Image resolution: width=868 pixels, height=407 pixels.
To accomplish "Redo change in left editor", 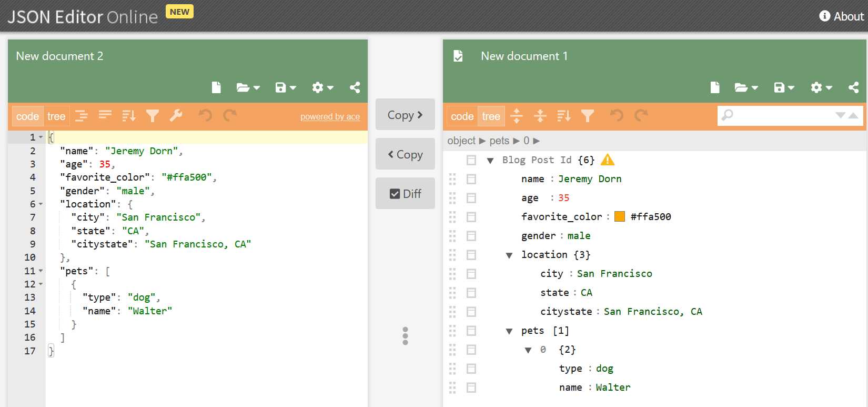I will 230,116.
